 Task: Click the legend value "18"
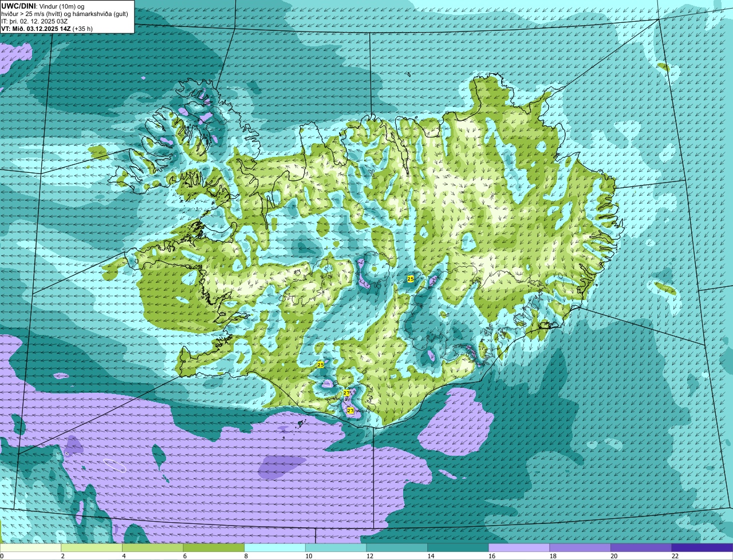tap(553, 556)
